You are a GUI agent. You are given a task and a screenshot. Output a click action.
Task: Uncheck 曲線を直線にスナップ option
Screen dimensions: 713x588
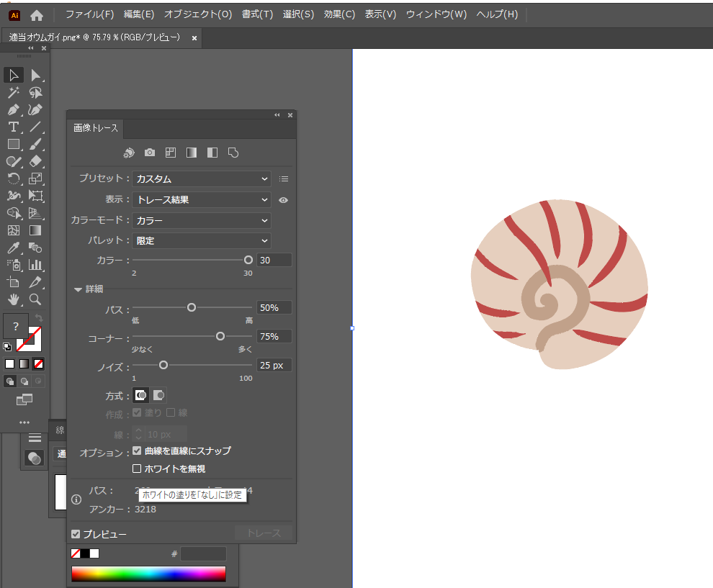pyautogui.click(x=137, y=451)
